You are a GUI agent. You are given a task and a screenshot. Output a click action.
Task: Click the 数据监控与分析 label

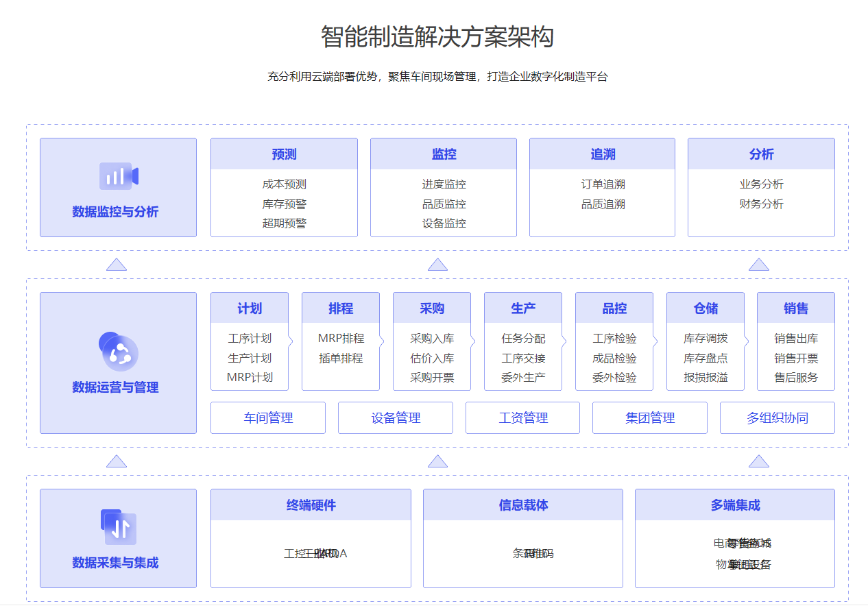[x=115, y=212]
